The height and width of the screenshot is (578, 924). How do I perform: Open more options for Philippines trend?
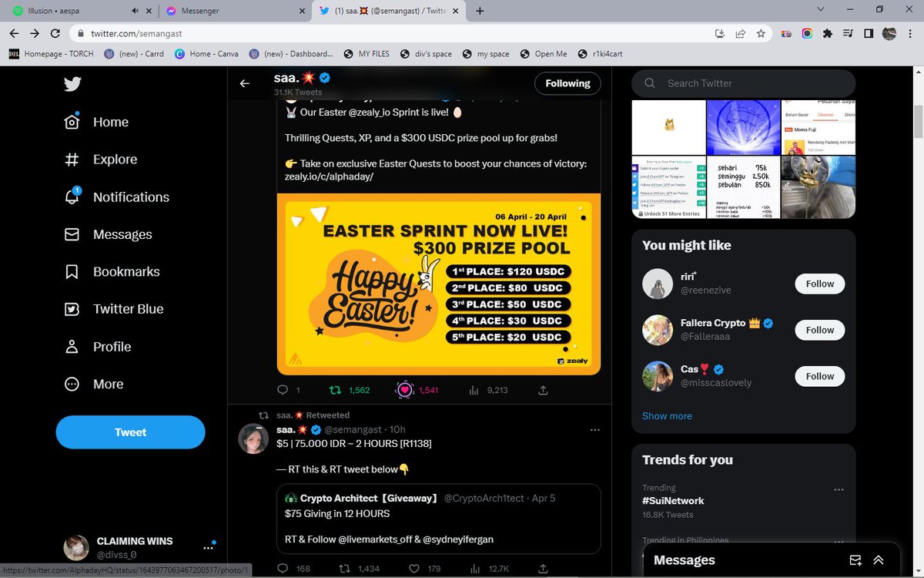pos(839,542)
